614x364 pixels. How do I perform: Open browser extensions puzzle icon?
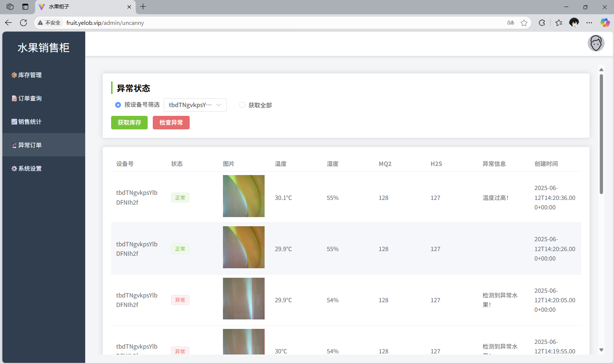tap(542, 23)
